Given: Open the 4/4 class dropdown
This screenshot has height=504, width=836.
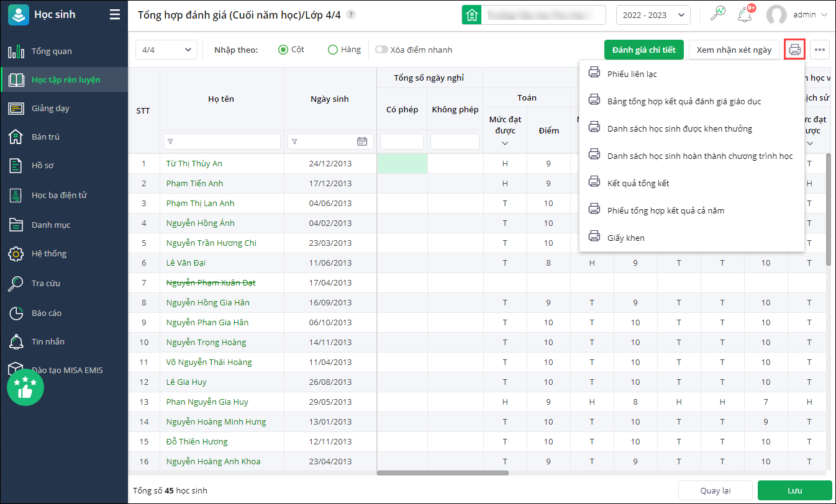Looking at the screenshot, I should coord(166,50).
